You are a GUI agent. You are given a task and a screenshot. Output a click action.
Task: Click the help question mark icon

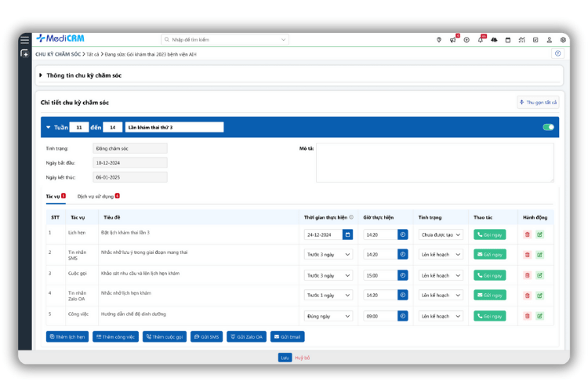[557, 54]
